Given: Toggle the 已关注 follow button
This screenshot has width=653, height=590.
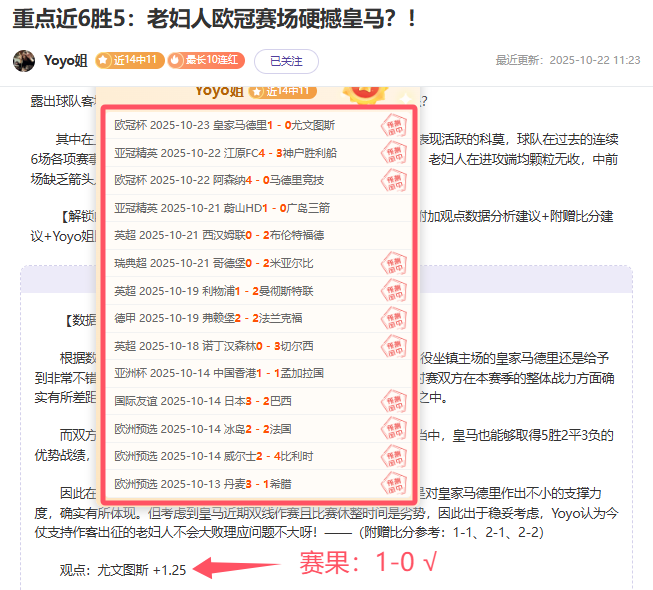Looking at the screenshot, I should click(x=286, y=61).
